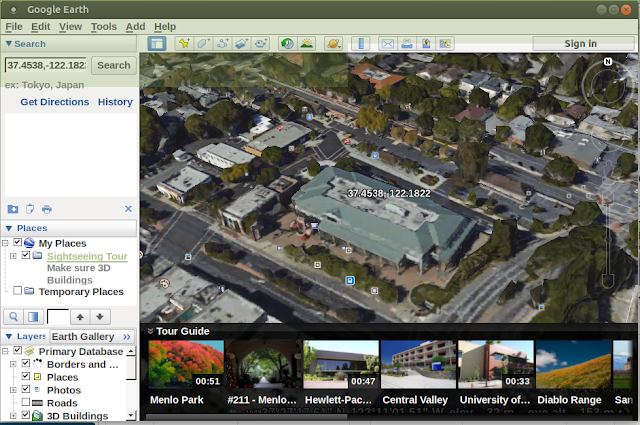The image size is (640, 425).
Task: Expand the Borders and Labels layer node
Action: coord(13,364)
